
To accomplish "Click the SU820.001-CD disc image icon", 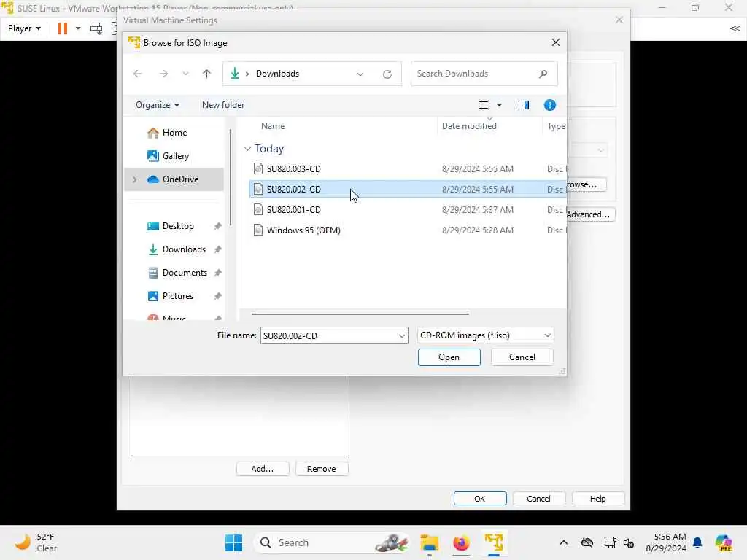I will [x=258, y=210].
